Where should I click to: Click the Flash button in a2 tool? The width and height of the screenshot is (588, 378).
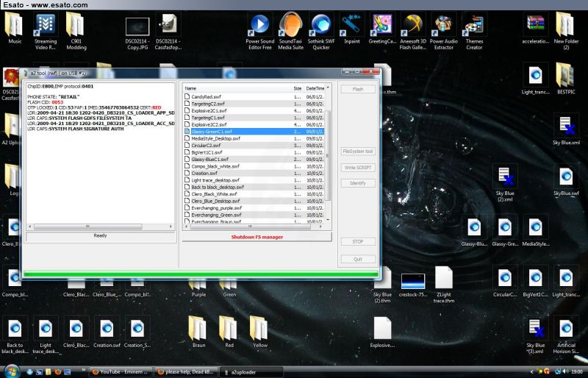[x=358, y=89]
